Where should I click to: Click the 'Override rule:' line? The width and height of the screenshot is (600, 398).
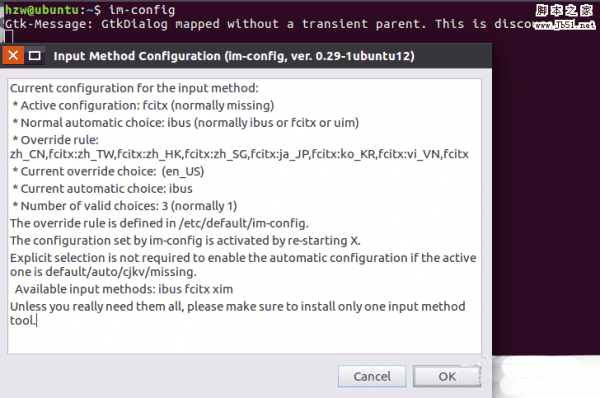coord(55,140)
